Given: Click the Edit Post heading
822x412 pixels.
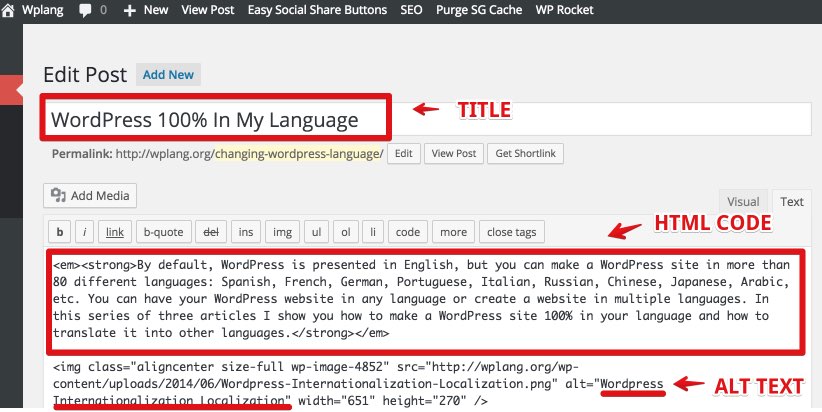Looking at the screenshot, I should click(x=85, y=74).
